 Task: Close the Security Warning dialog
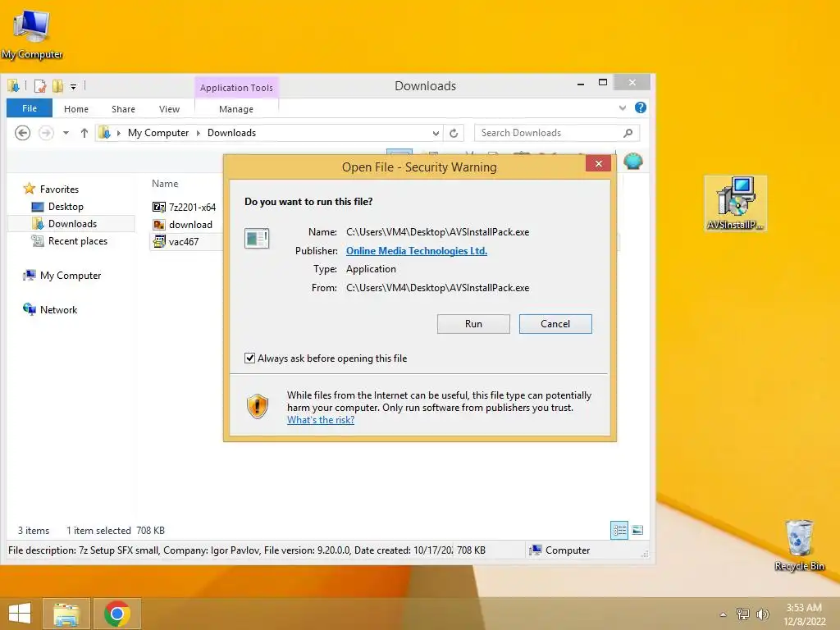click(598, 163)
